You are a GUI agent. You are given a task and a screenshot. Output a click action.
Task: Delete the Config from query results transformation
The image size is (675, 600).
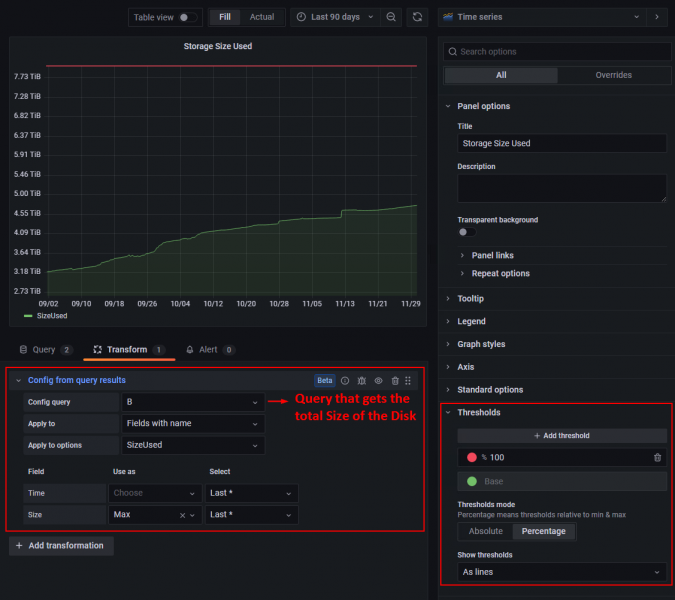(x=395, y=380)
